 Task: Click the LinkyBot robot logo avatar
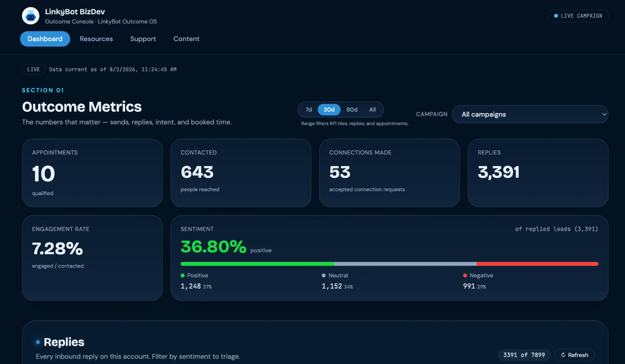point(31,16)
